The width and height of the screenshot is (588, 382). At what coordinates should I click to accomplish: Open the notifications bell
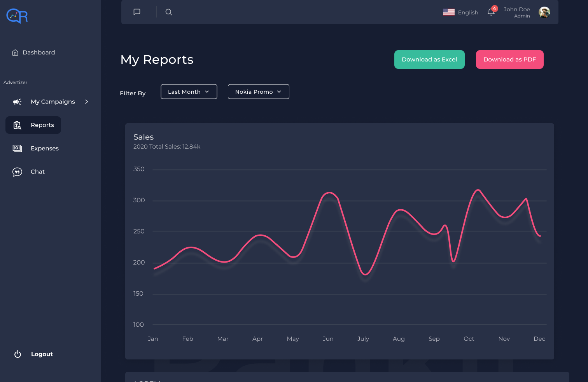tap(491, 12)
